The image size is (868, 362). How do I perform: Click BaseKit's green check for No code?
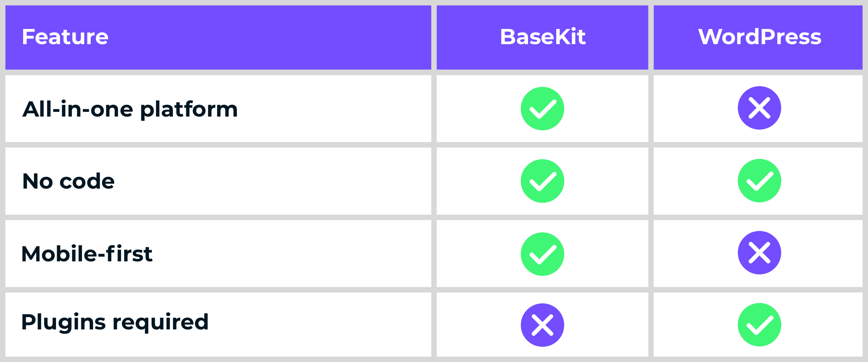pyautogui.click(x=542, y=181)
